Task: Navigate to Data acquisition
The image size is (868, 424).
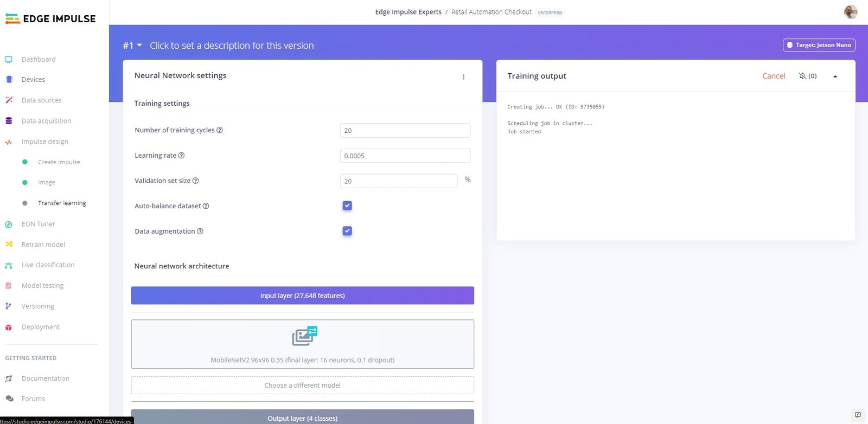Action: (x=46, y=121)
